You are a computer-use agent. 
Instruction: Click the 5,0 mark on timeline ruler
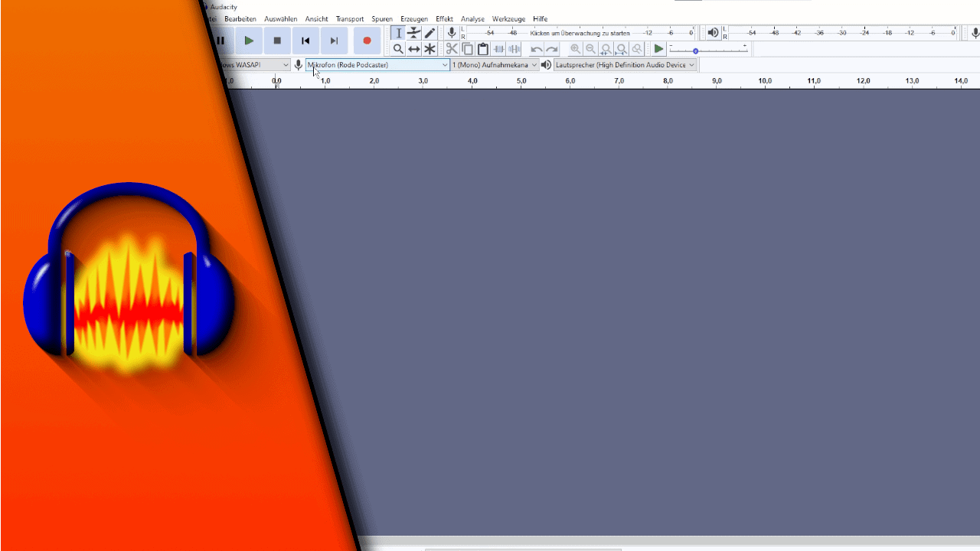pyautogui.click(x=521, y=80)
